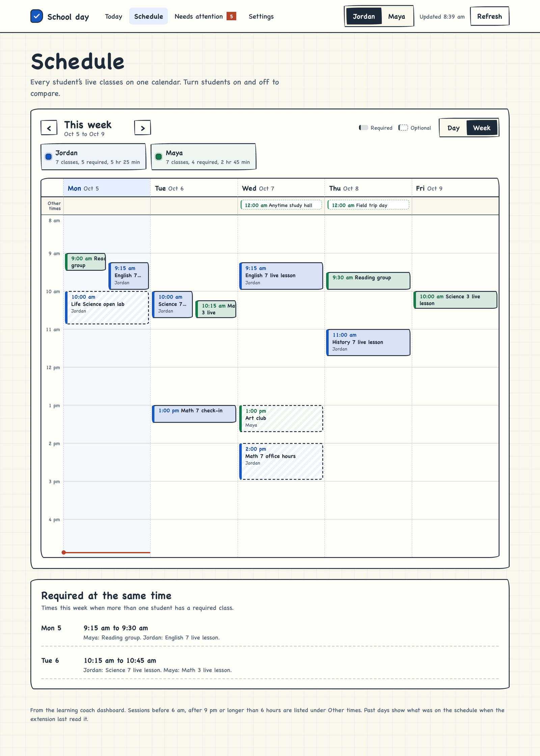Open Friday Science 3 live lesson event

[x=455, y=300]
